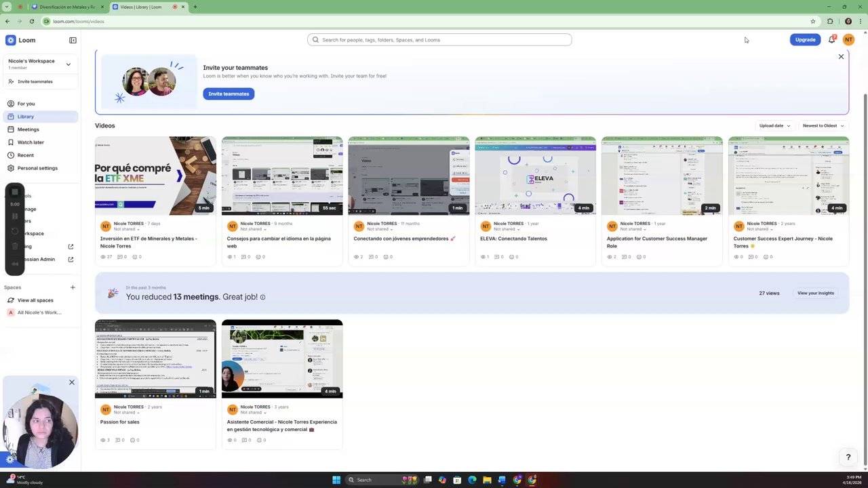Viewport: 868px width, 488px height.
Task: Collapse the sidebar with the panel icon
Action: (73, 40)
